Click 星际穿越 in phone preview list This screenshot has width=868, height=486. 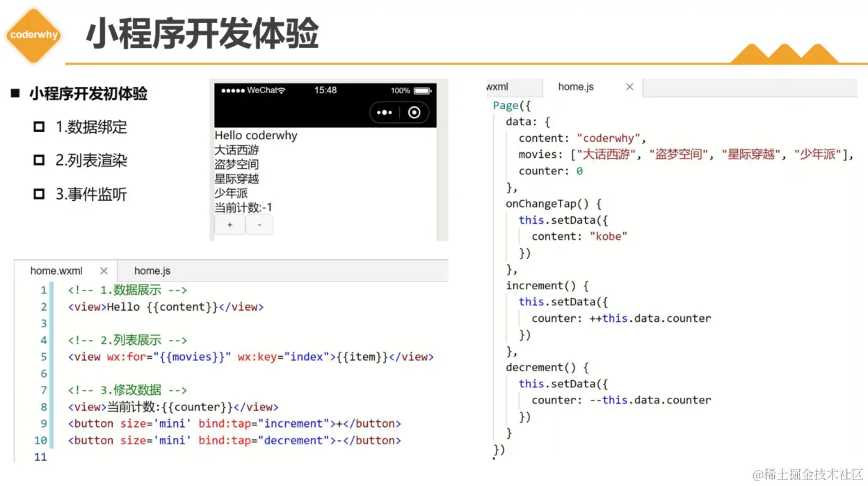click(236, 179)
